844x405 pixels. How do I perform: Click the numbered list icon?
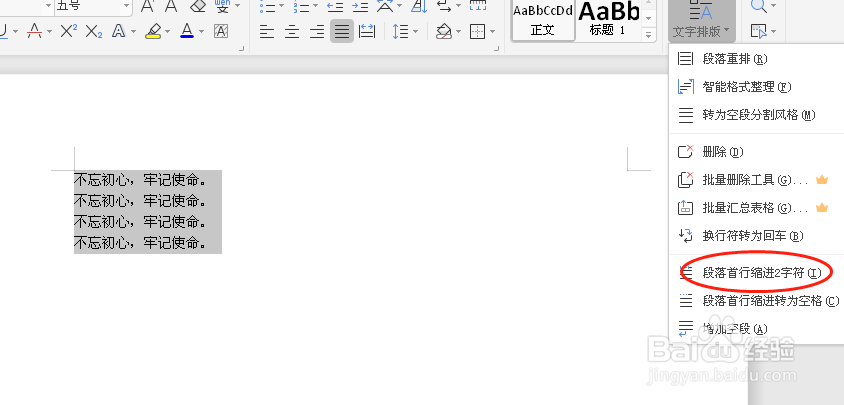[301, 6]
